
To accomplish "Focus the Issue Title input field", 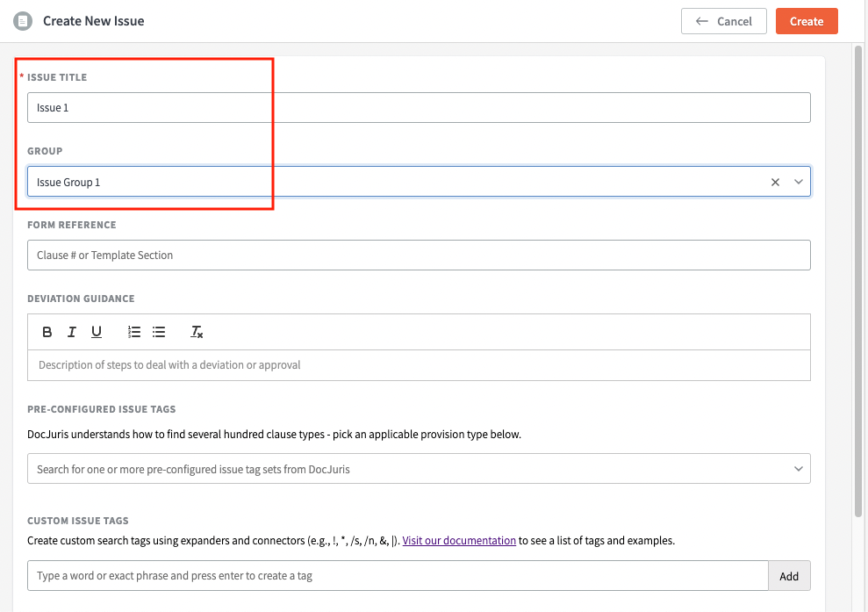I will point(419,107).
